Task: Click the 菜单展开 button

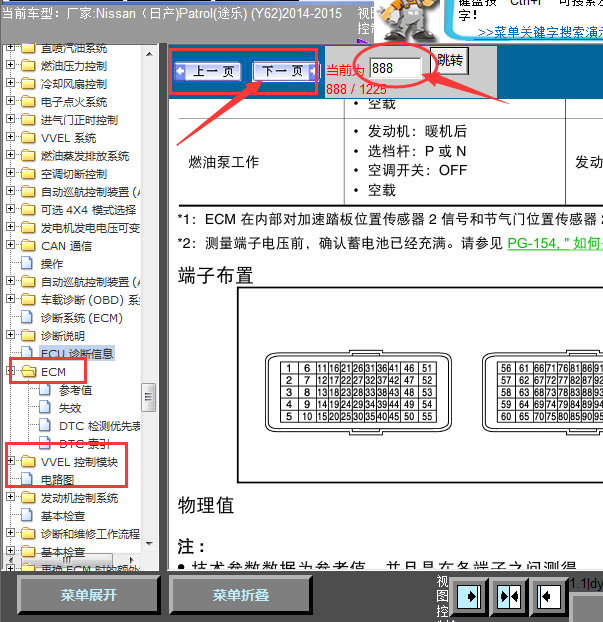Action: point(88,595)
